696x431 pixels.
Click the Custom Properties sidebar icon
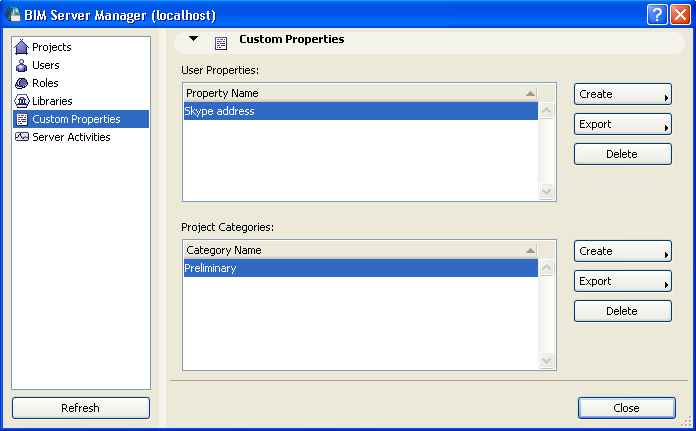pos(22,119)
